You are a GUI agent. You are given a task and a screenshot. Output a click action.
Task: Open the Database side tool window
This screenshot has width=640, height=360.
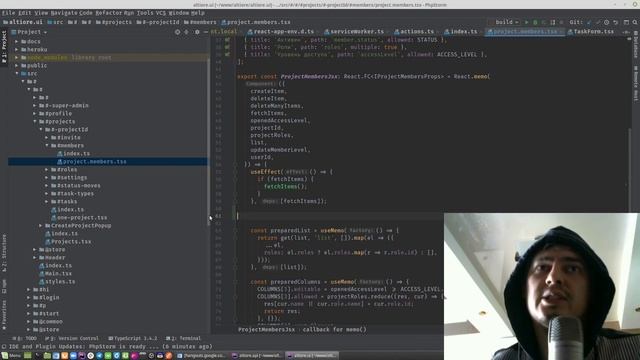636,44
